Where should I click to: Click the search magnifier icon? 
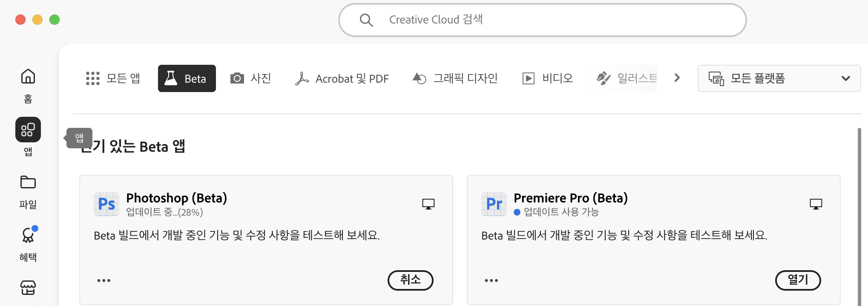coord(366,20)
